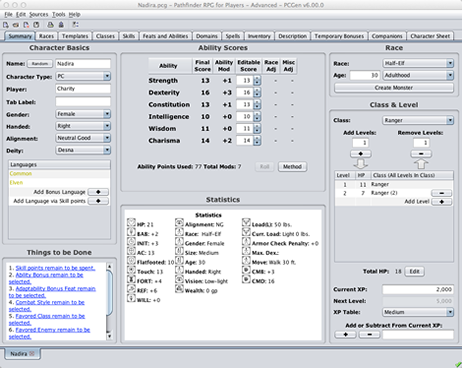This screenshot has width=470, height=374.
Task: Click the icon beside CMB: +3
Action: pos(246,270)
